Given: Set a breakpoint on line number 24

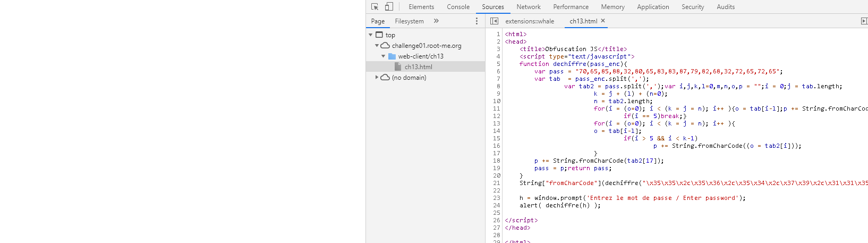Looking at the screenshot, I should [x=496, y=205].
